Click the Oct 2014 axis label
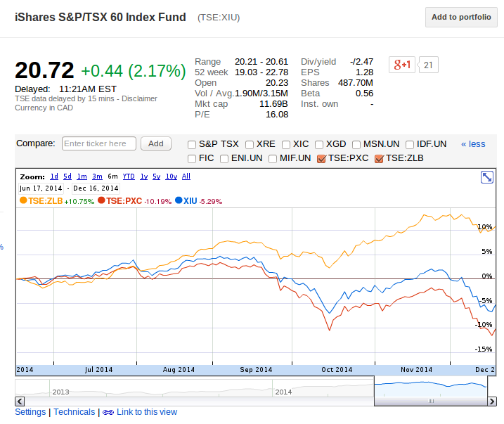 (x=337, y=370)
